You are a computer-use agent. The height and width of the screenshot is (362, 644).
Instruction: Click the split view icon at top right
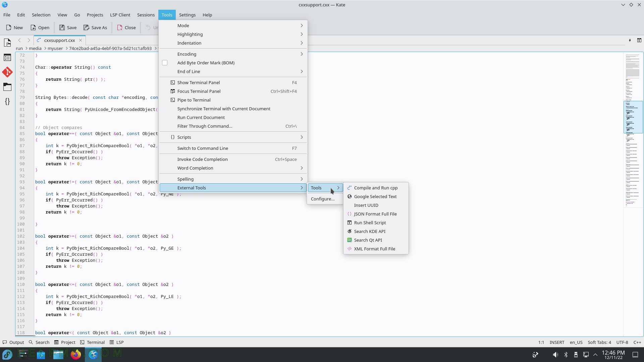639,40
